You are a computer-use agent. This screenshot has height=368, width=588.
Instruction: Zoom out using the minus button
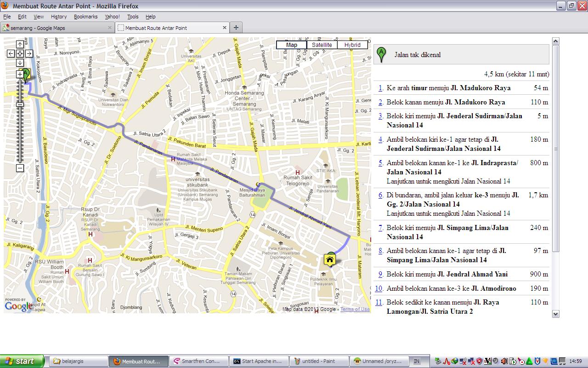point(20,168)
